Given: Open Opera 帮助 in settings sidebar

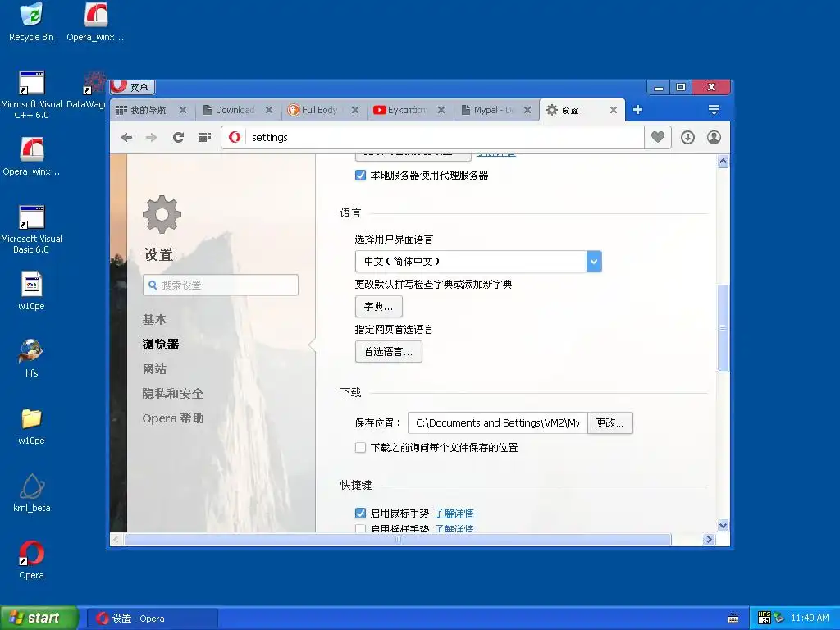Looking at the screenshot, I should [x=173, y=418].
